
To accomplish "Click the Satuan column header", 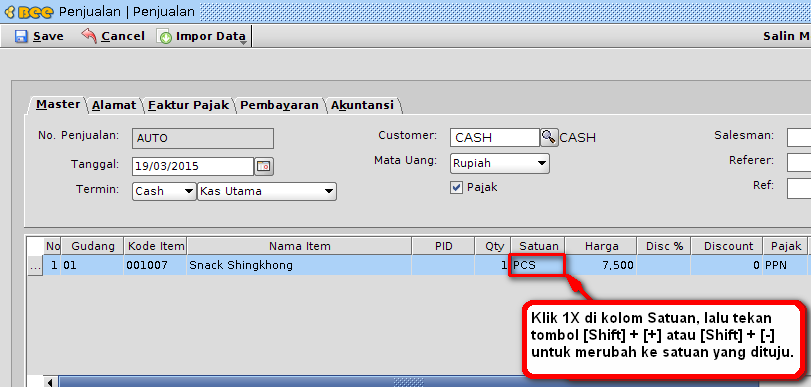I will point(538,246).
